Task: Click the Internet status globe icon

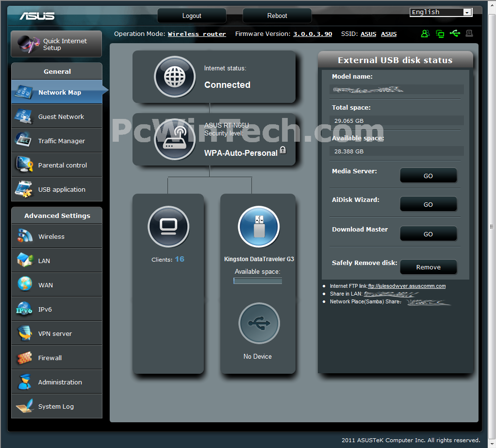Action: (x=175, y=77)
